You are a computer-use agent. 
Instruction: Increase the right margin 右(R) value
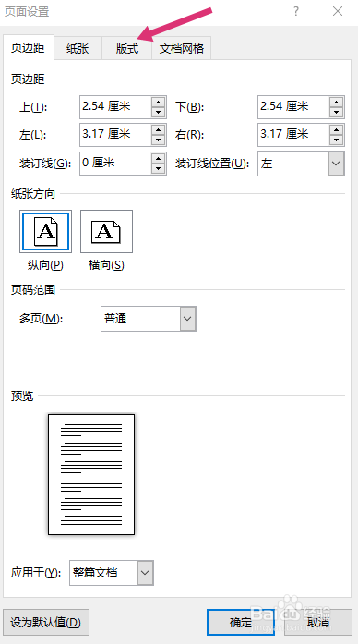336,129
